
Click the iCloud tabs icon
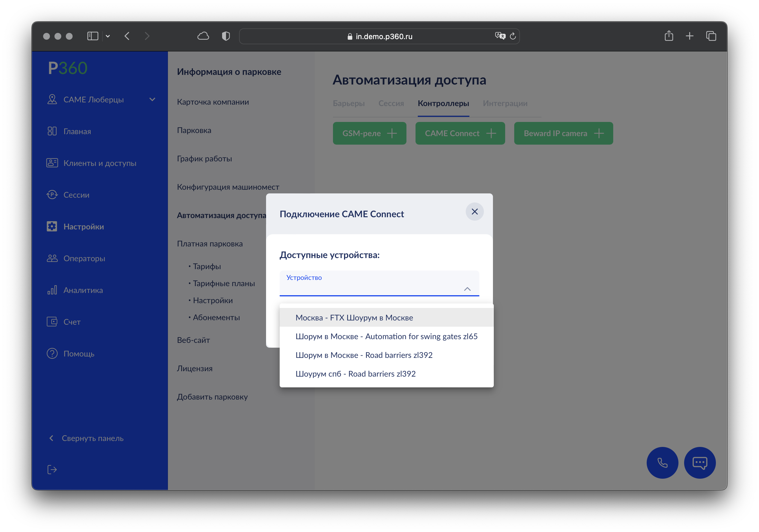coord(203,36)
